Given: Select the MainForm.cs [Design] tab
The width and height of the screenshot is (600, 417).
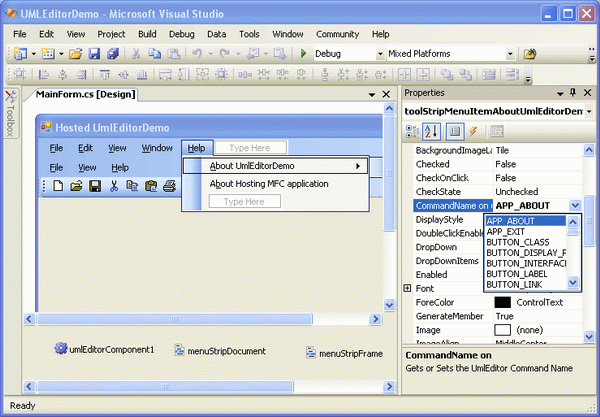Looking at the screenshot, I should (x=86, y=94).
